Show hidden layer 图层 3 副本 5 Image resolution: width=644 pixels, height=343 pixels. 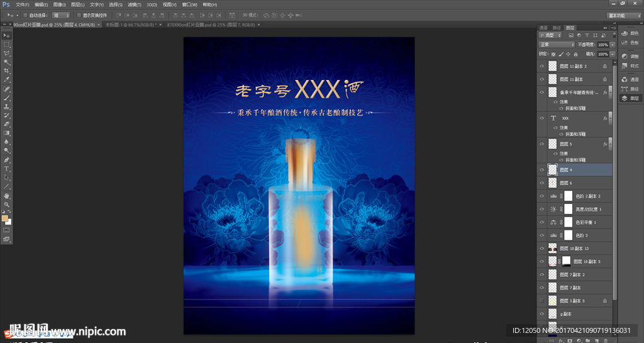tap(541, 301)
